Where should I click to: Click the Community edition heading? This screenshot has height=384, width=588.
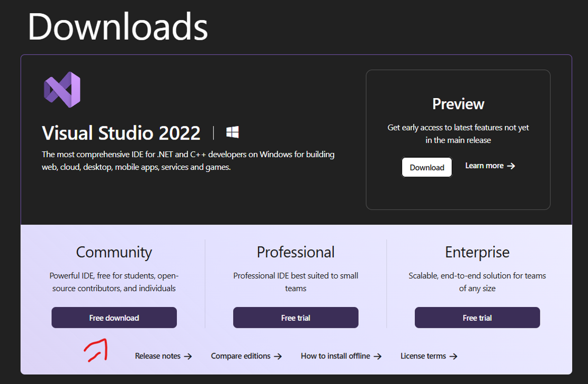[x=114, y=252]
